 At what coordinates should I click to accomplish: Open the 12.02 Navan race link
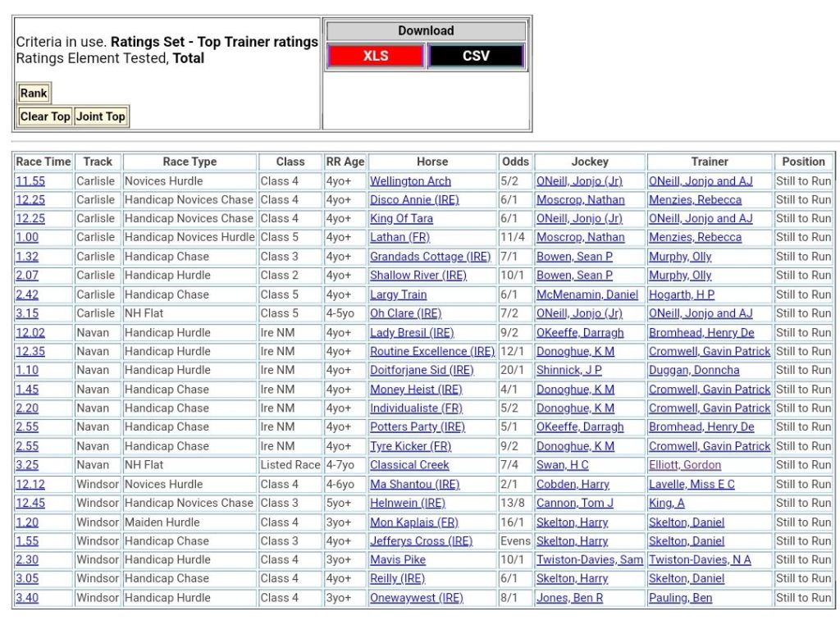coord(30,333)
